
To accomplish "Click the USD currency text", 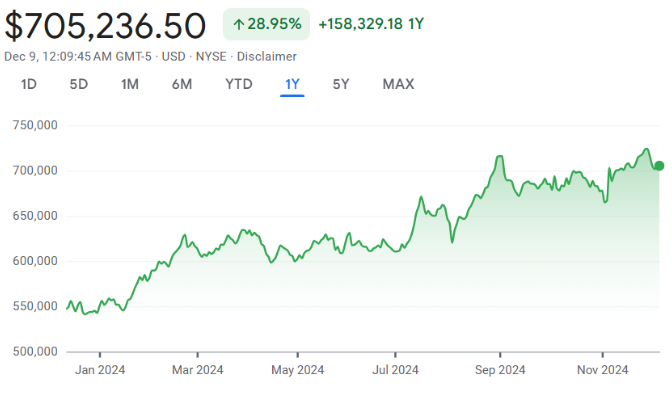I will tap(174, 57).
